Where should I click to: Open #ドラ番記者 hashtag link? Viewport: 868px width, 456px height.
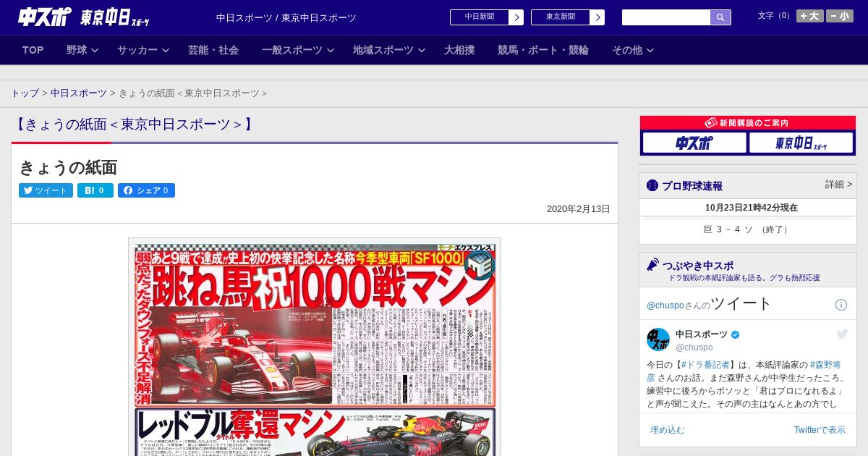[705, 365]
